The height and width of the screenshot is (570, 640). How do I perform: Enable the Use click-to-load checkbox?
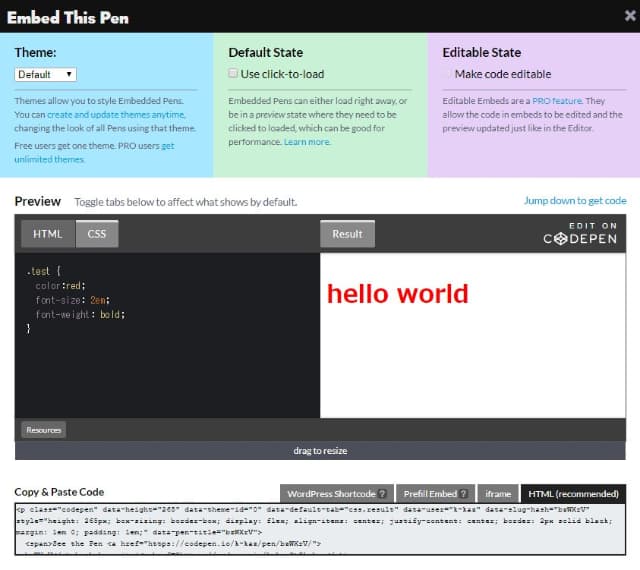point(233,73)
